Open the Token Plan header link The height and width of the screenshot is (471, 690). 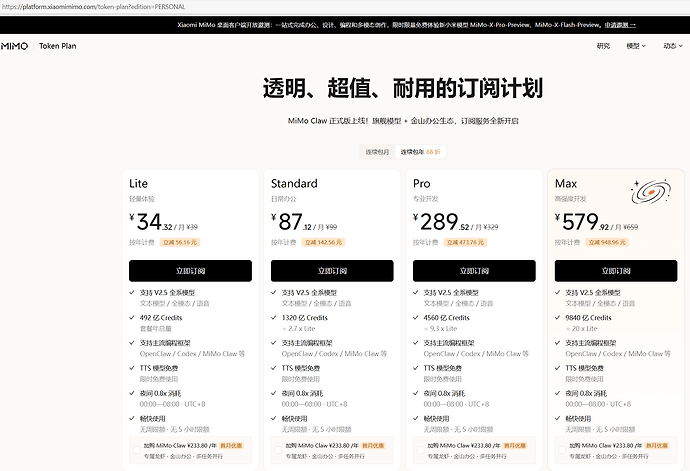58,46
